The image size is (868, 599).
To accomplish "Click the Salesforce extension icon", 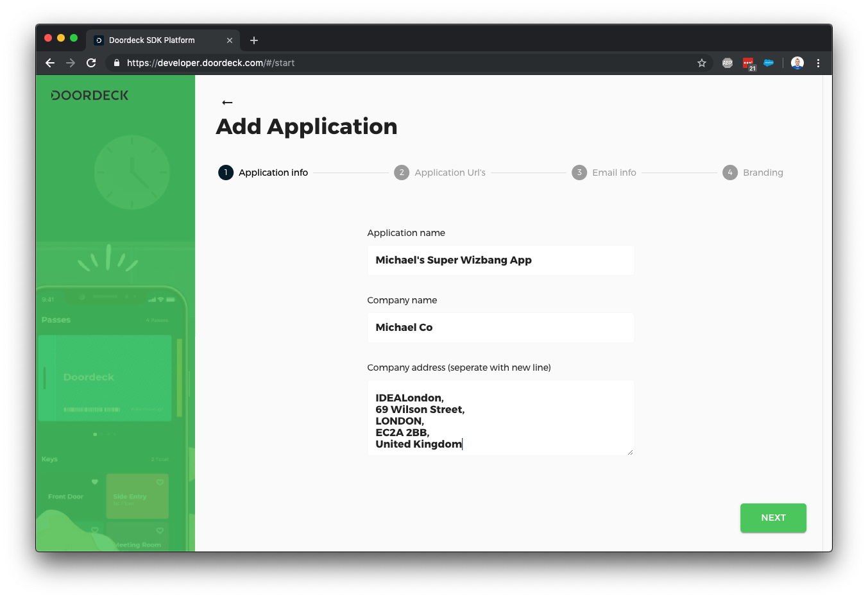I will point(769,63).
